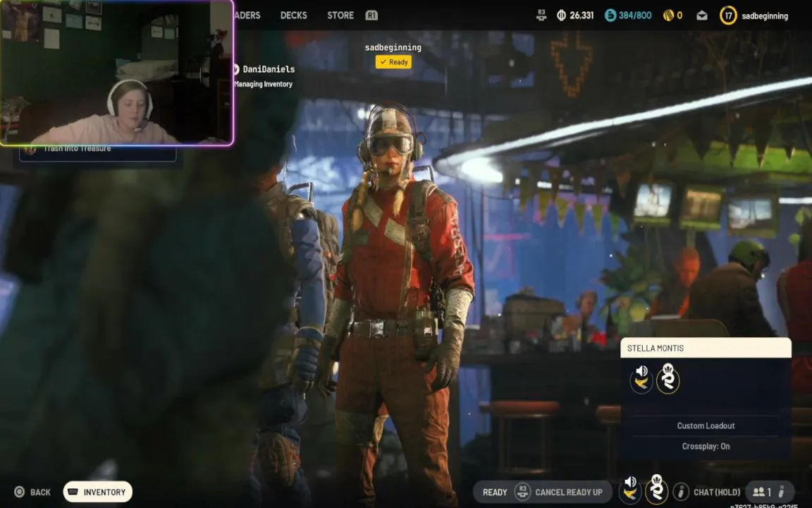
Task: Open the party members count icon
Action: (758, 492)
